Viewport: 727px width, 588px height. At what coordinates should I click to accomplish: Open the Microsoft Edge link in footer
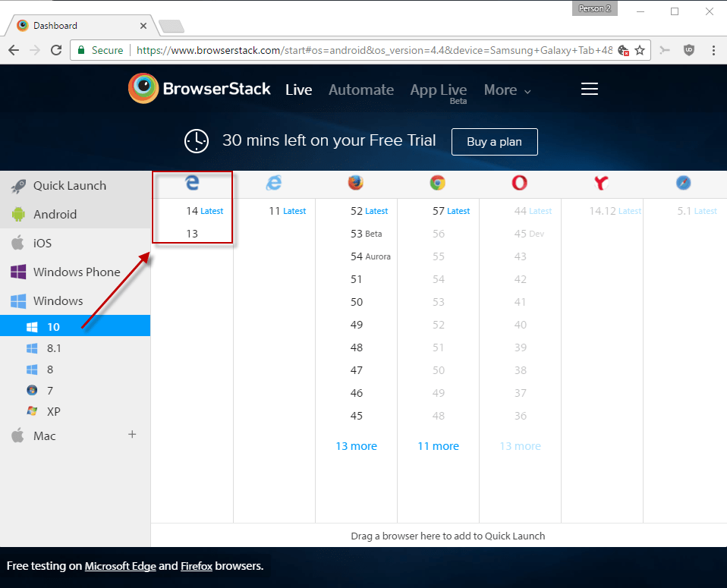tap(121, 566)
